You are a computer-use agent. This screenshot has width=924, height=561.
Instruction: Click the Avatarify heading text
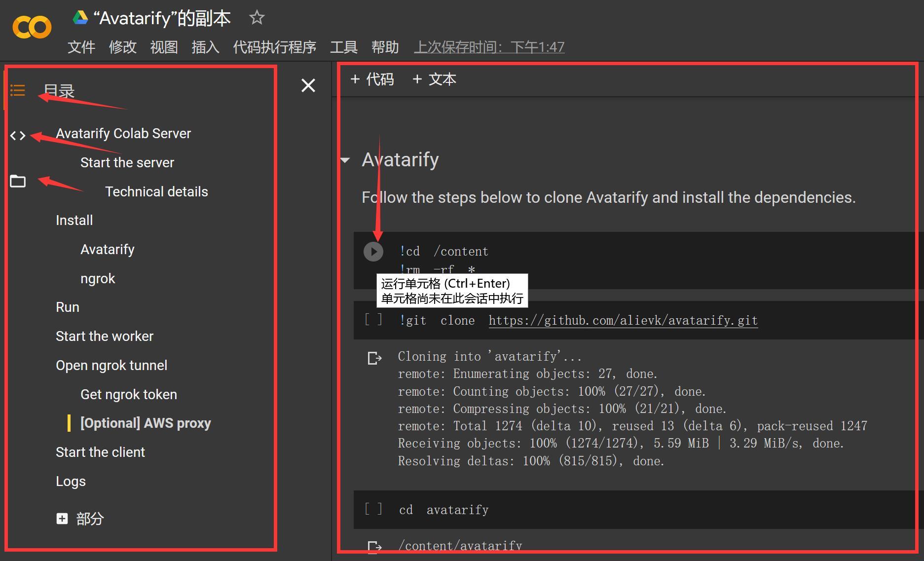tap(400, 160)
